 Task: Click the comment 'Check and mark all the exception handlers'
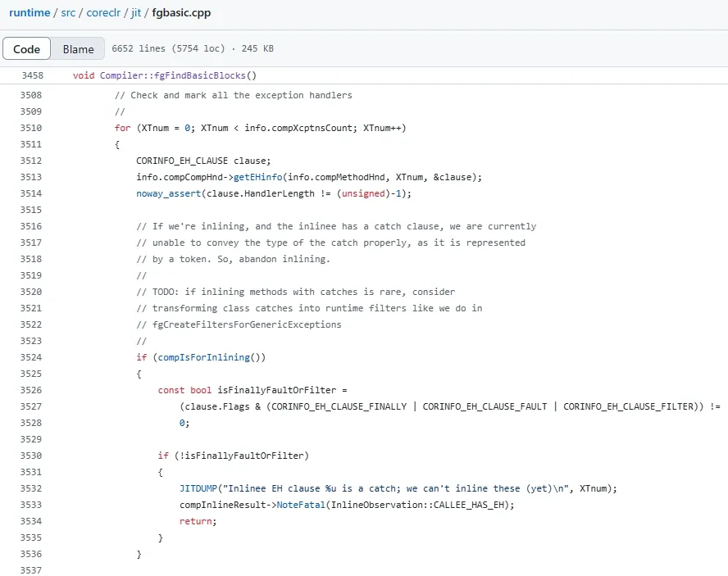click(x=234, y=95)
